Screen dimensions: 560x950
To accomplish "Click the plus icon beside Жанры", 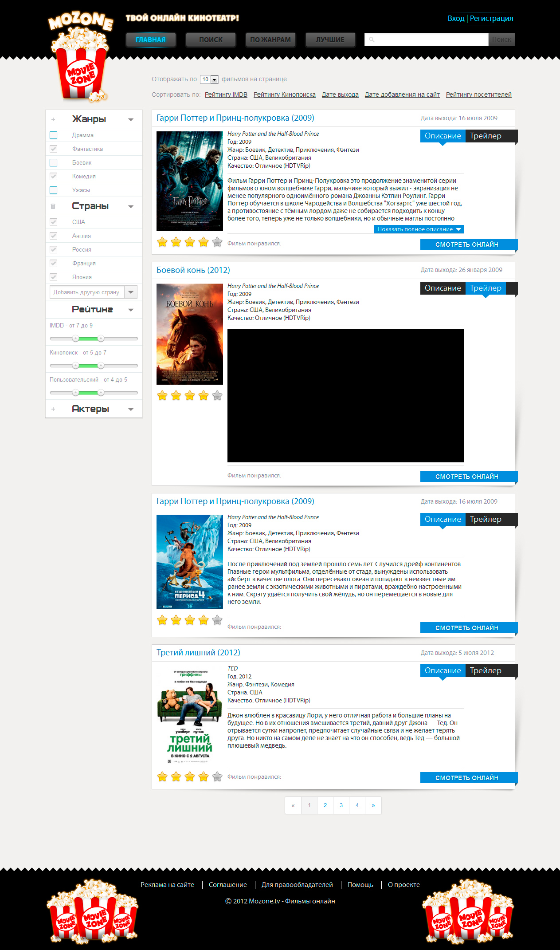I will [x=53, y=119].
